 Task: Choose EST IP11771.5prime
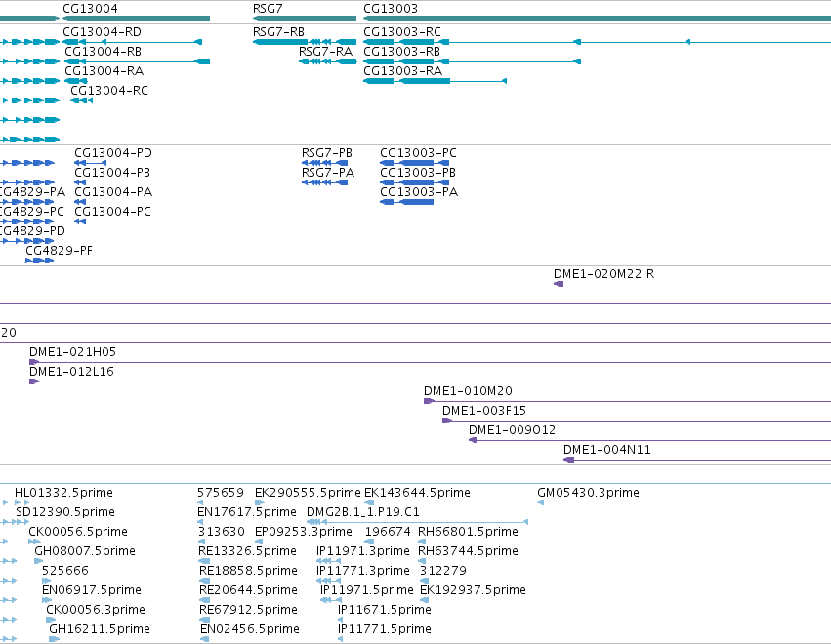[340, 639]
